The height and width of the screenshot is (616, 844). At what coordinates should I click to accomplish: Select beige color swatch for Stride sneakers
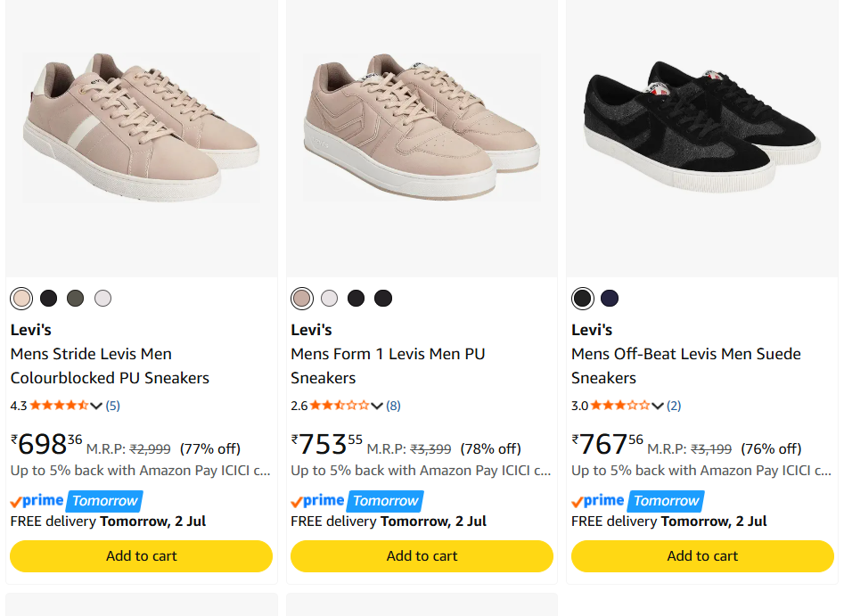pos(21,299)
